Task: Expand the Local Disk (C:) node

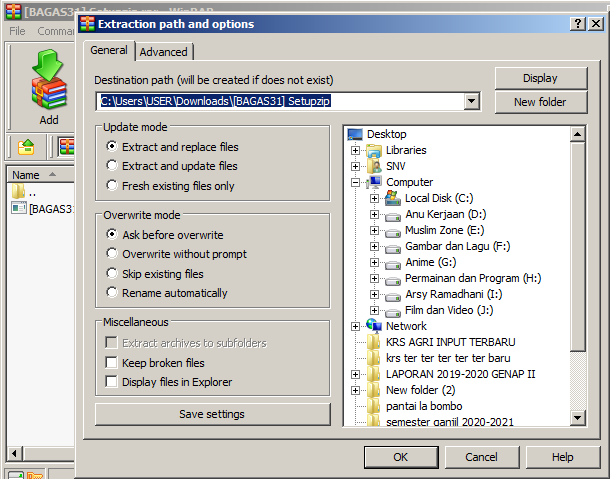Action: (x=374, y=198)
